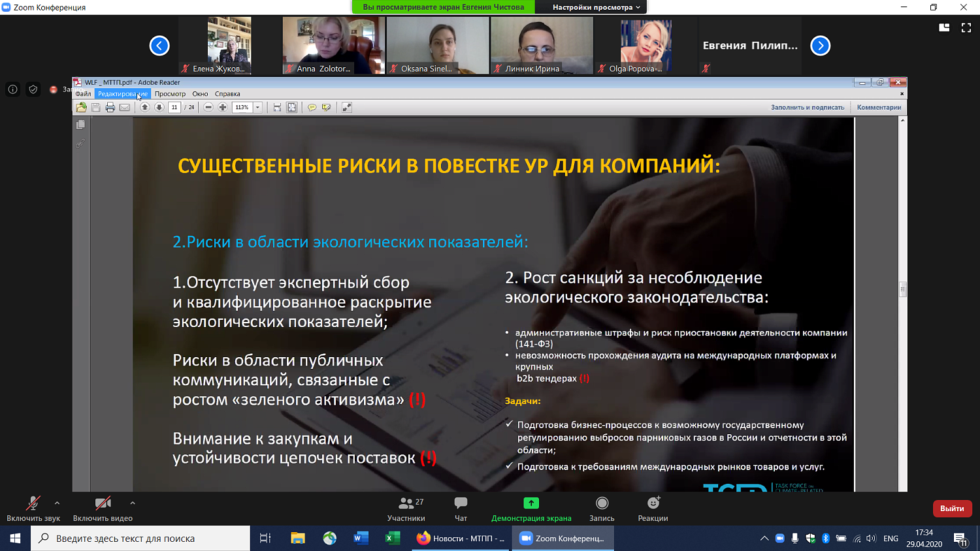Click the Reader vertical scrollbar thumb
980x551 pixels.
pos(903,289)
